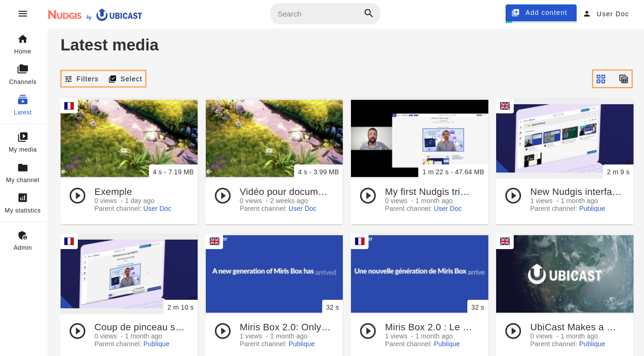Click New Nudgis interfa… title

[576, 192]
